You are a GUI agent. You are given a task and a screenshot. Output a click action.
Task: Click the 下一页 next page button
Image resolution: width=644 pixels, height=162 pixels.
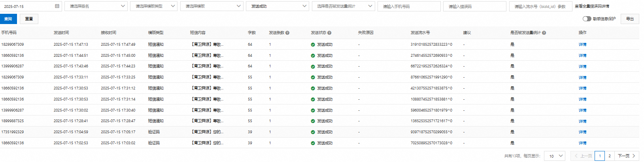click(627, 156)
